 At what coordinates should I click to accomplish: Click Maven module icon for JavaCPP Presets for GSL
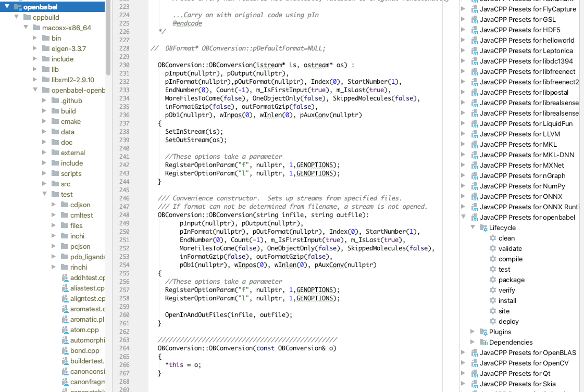[475, 19]
